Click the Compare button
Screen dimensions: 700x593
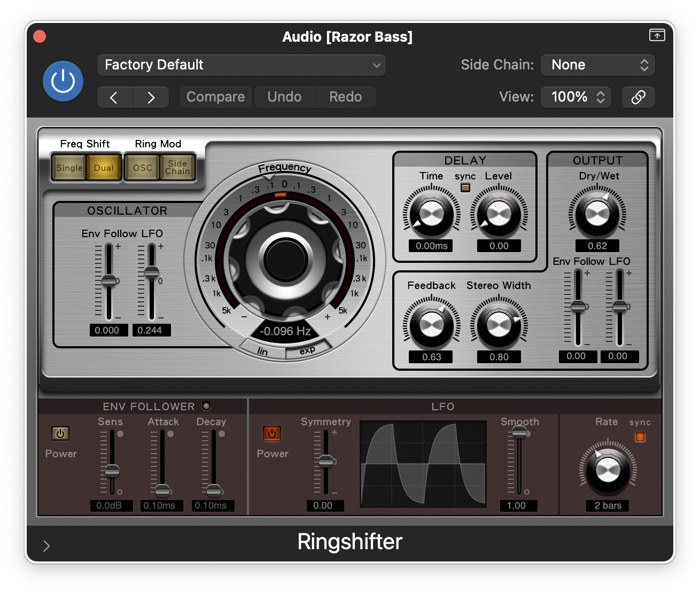click(215, 97)
